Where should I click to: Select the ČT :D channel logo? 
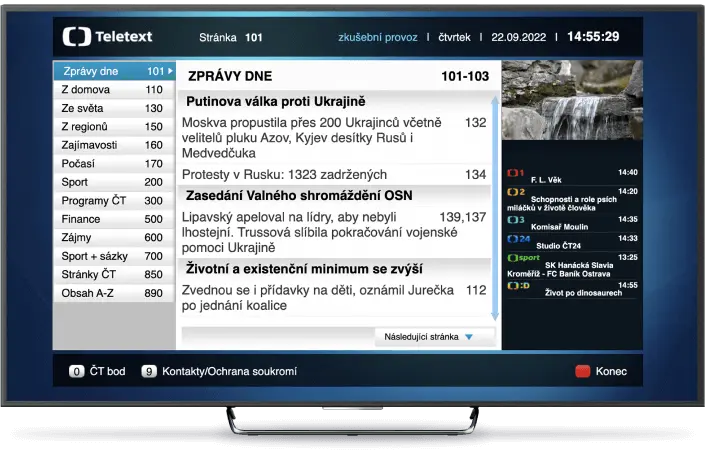coord(518,285)
